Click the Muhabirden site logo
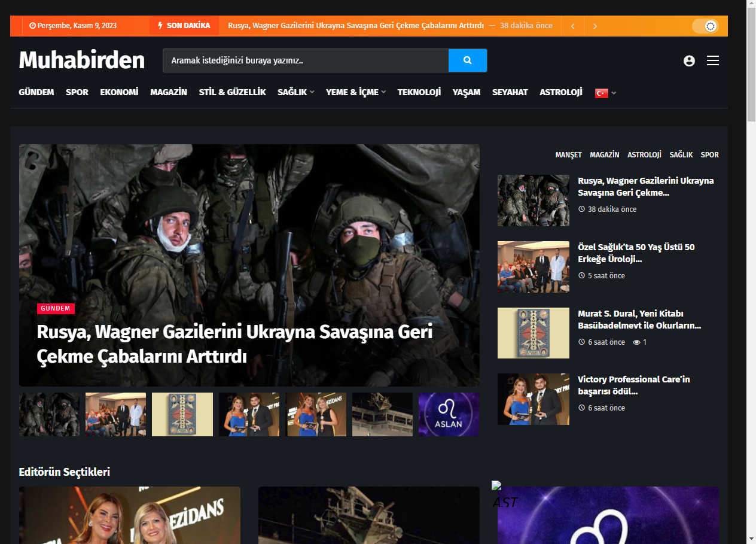 click(82, 60)
